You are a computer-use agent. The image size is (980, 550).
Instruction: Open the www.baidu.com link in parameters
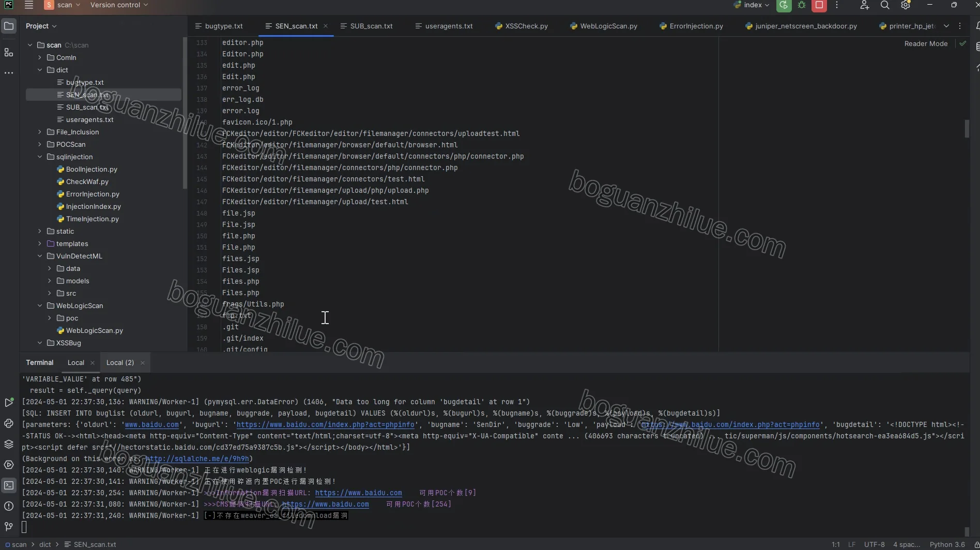point(151,425)
